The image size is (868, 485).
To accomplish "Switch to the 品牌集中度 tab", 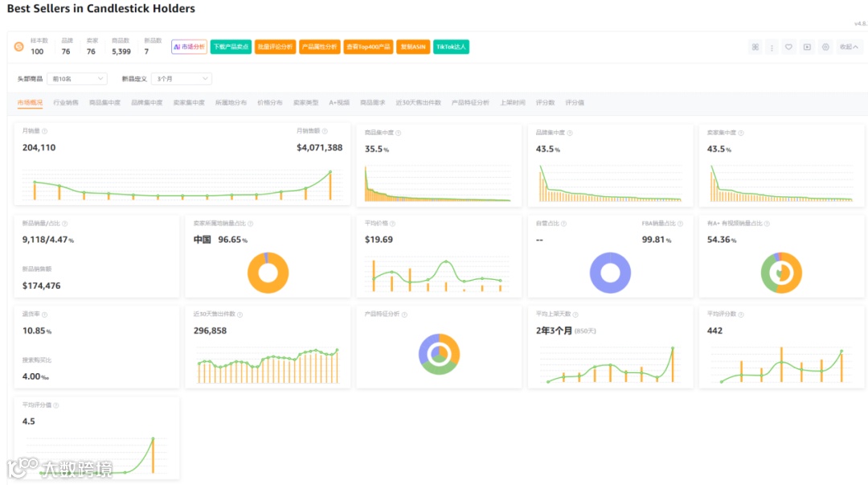I will pos(147,102).
